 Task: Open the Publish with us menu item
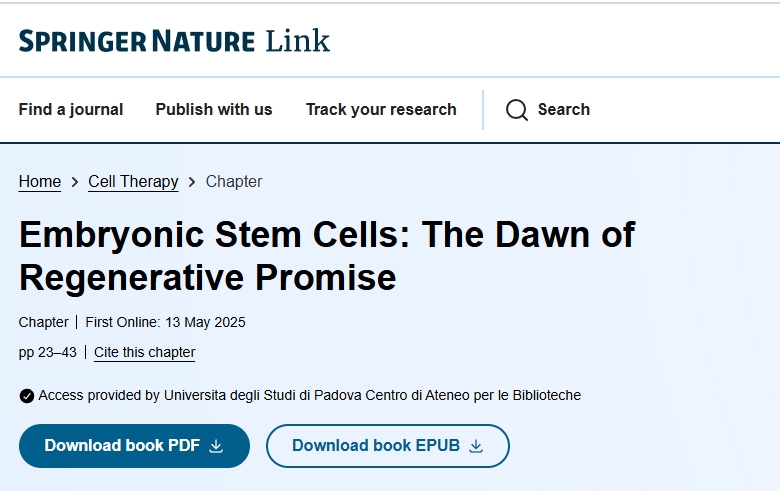coord(214,110)
